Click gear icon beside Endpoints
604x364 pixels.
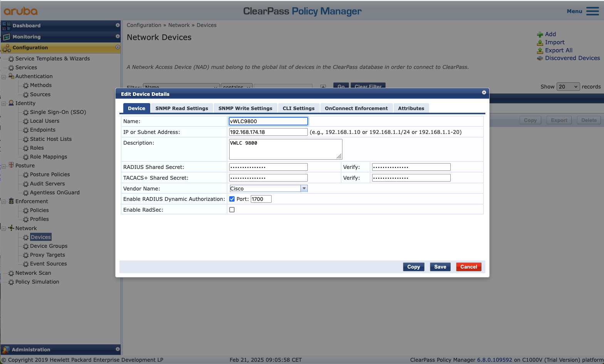click(26, 130)
